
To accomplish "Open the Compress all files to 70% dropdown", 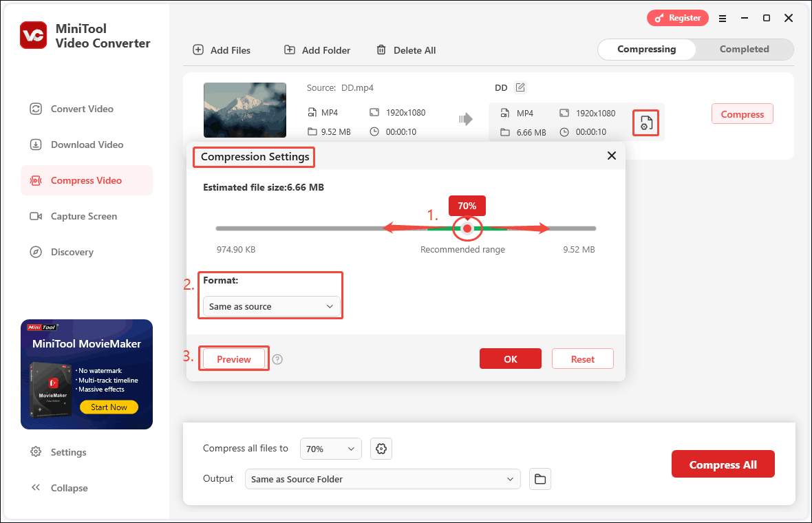I will click(330, 449).
